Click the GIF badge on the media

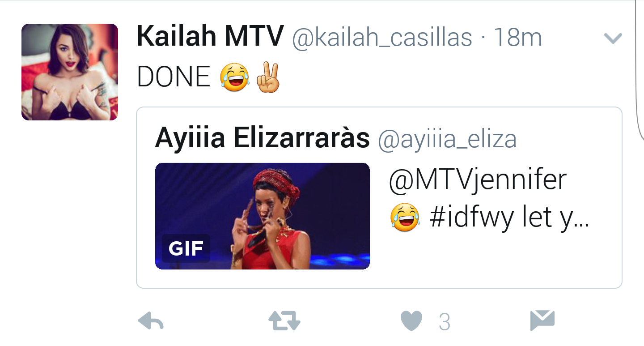pos(186,248)
